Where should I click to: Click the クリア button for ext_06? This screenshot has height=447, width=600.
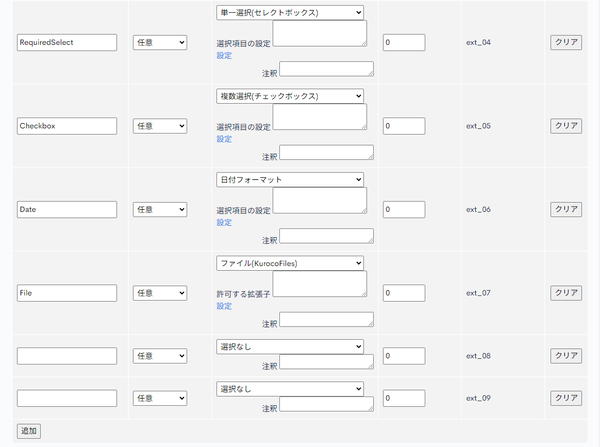pyautogui.click(x=566, y=209)
